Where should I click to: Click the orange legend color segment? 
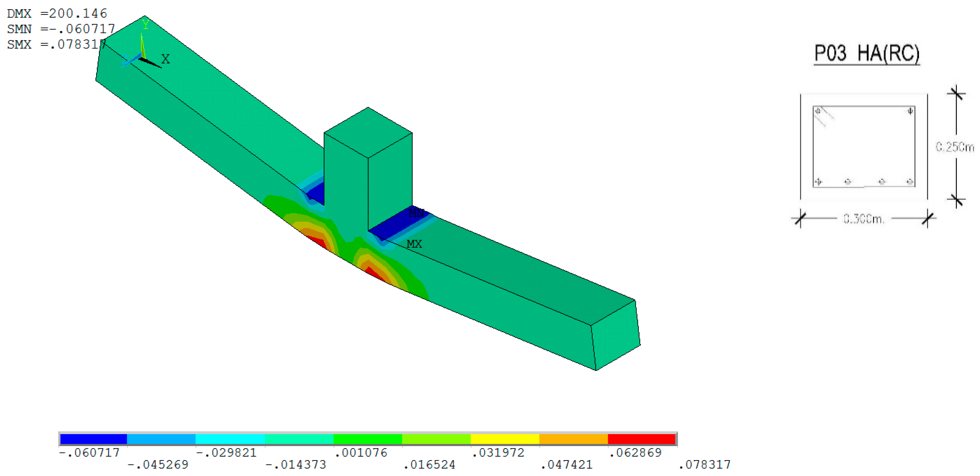(x=573, y=439)
